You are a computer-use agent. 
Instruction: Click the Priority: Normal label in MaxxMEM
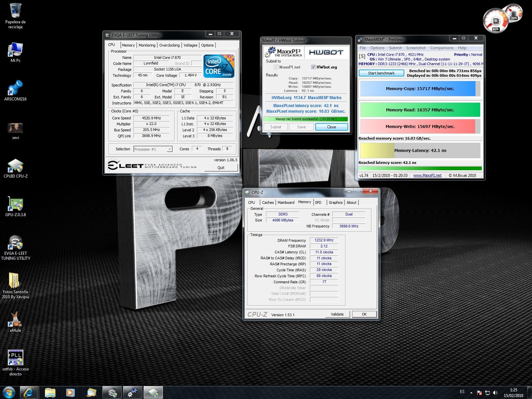click(x=468, y=55)
